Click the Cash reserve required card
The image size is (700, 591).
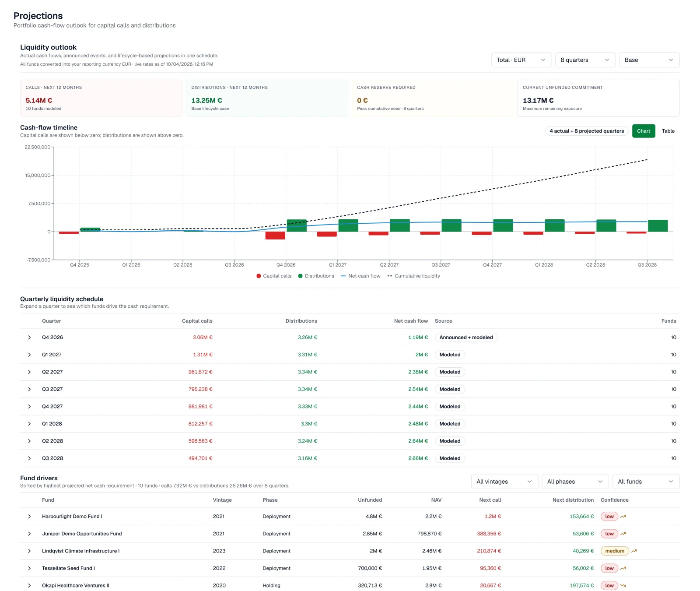tap(433, 98)
